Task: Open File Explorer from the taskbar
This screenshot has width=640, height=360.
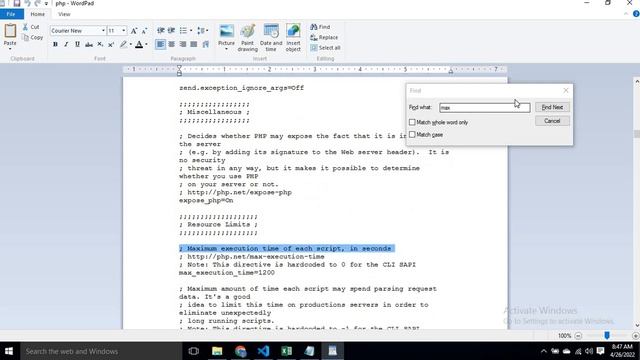Action: [217, 351]
